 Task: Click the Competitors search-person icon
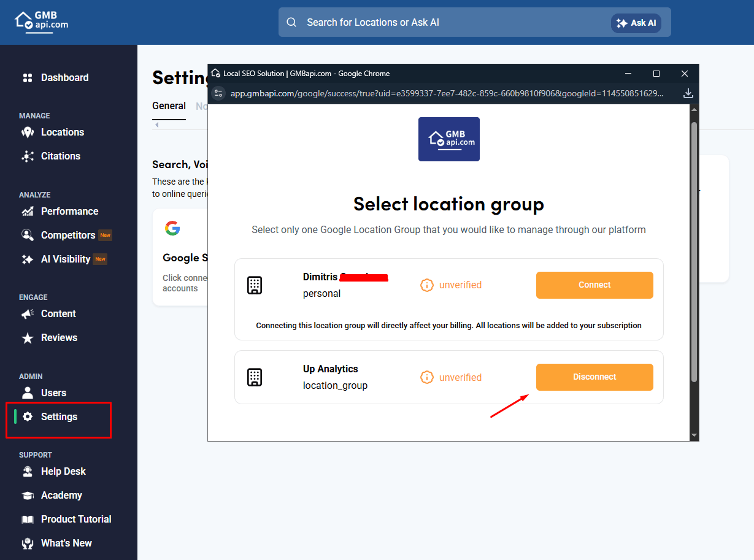tap(28, 236)
